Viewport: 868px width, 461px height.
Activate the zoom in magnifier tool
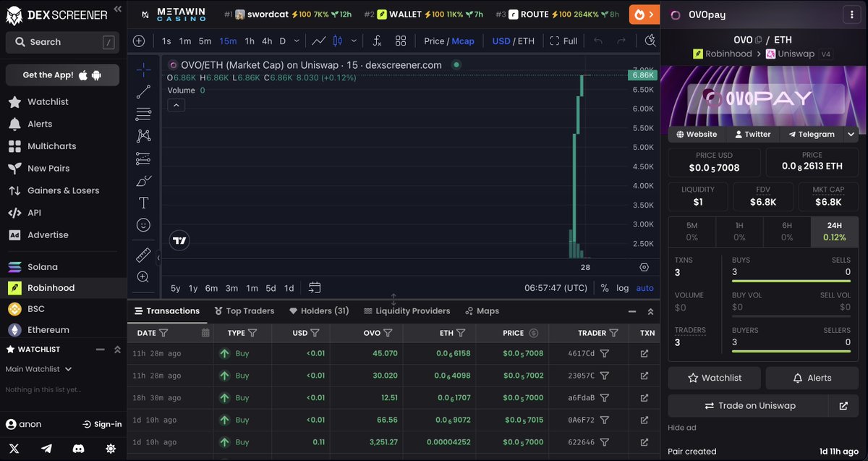click(143, 277)
